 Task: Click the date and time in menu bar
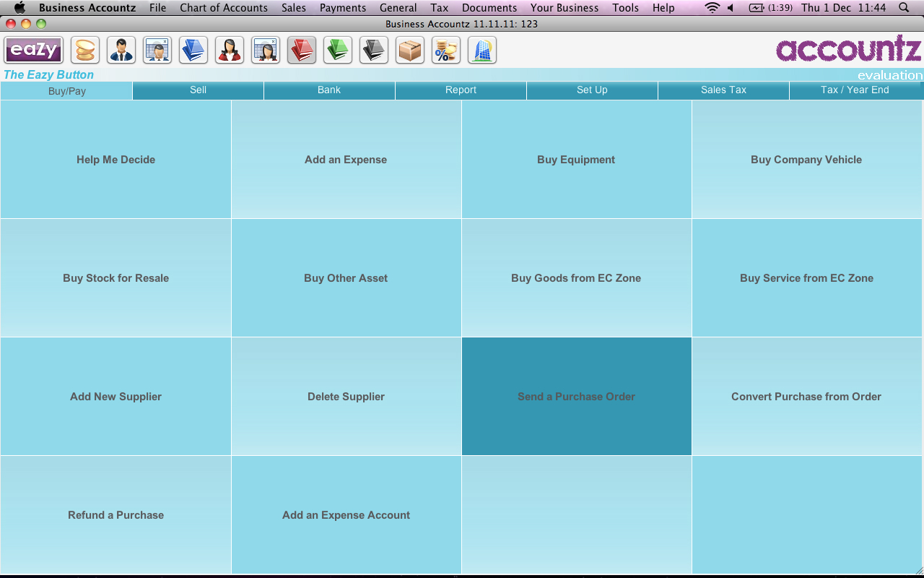pyautogui.click(x=843, y=8)
